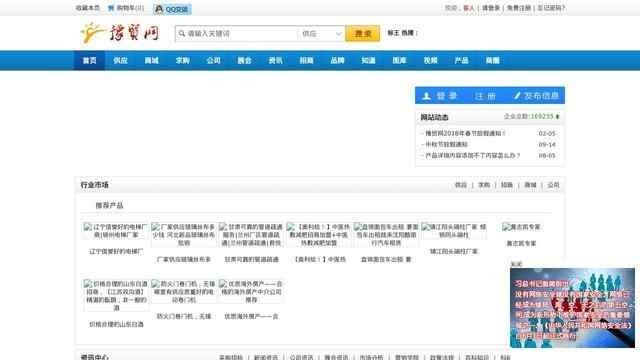Click 供应 in 行业市场 header links

[x=461, y=185]
